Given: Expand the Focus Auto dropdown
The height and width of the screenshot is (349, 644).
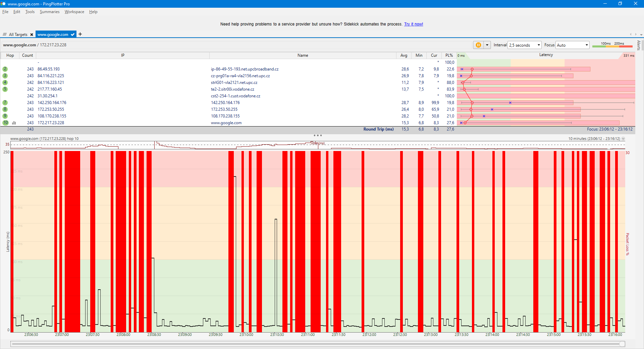Looking at the screenshot, I should coord(573,45).
